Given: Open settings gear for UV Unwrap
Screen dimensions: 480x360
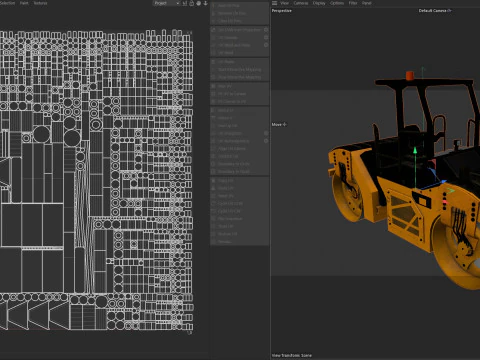Looking at the screenshot, I should pyautogui.click(x=266, y=37).
